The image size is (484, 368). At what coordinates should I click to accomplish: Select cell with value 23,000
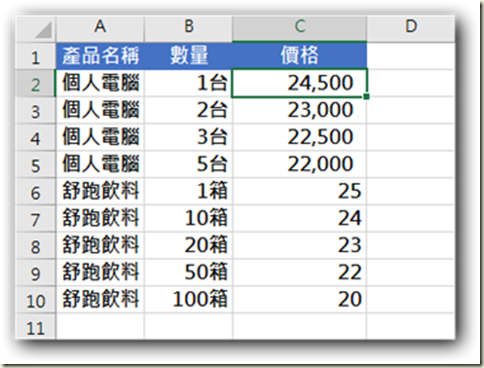click(299, 111)
